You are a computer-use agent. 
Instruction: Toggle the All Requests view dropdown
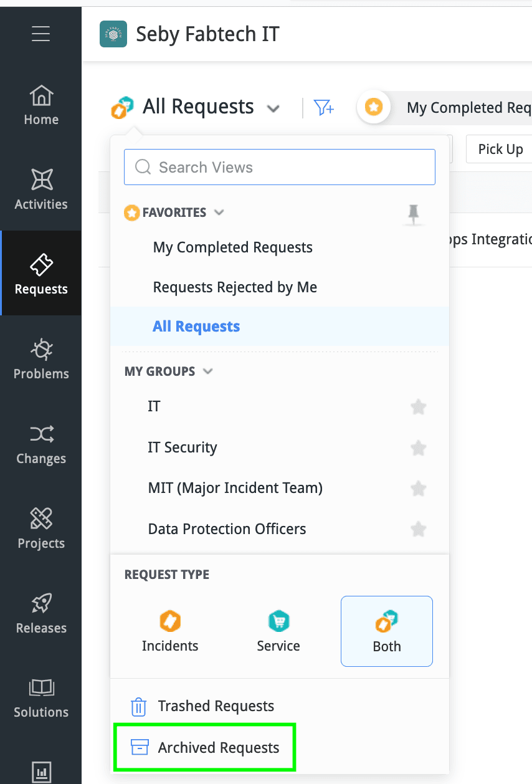coord(273,108)
